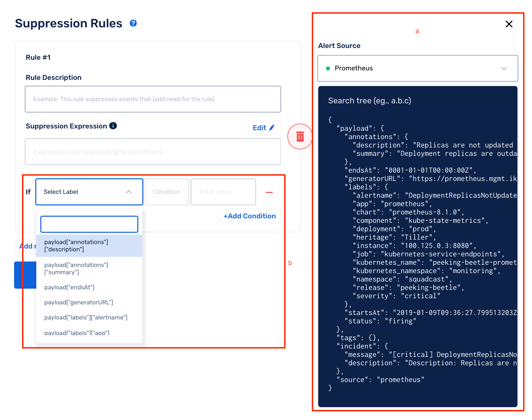The width and height of the screenshot is (532, 420).
Task: Click the "status": "firing" JSON line
Action: point(380,321)
